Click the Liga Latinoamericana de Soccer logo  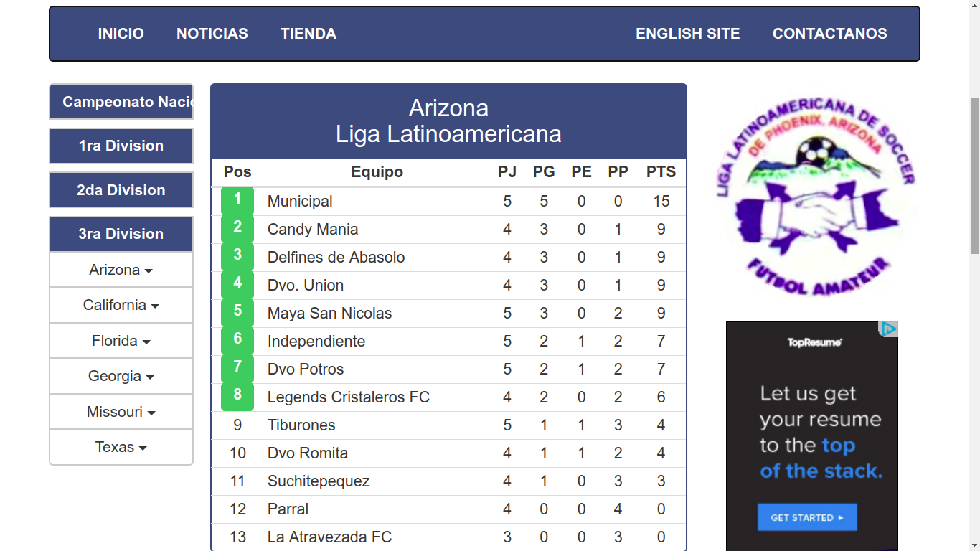pos(816,195)
